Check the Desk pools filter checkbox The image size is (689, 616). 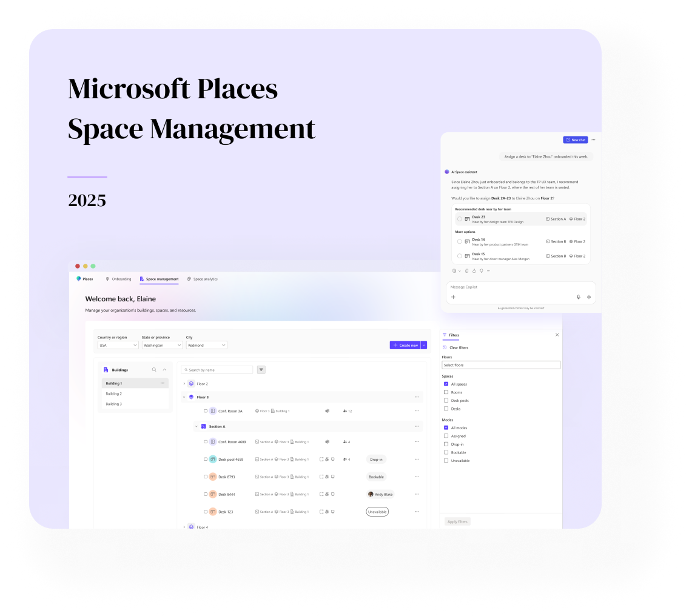pos(446,401)
